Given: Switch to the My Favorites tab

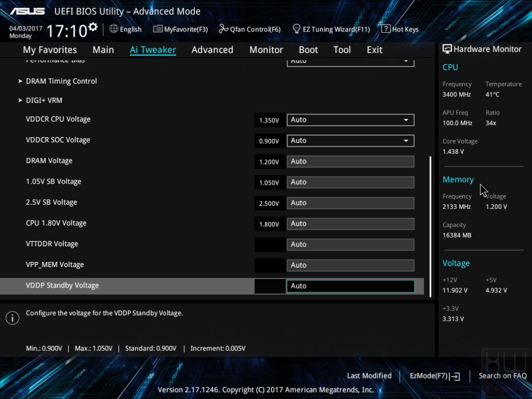Looking at the screenshot, I should [x=50, y=50].
